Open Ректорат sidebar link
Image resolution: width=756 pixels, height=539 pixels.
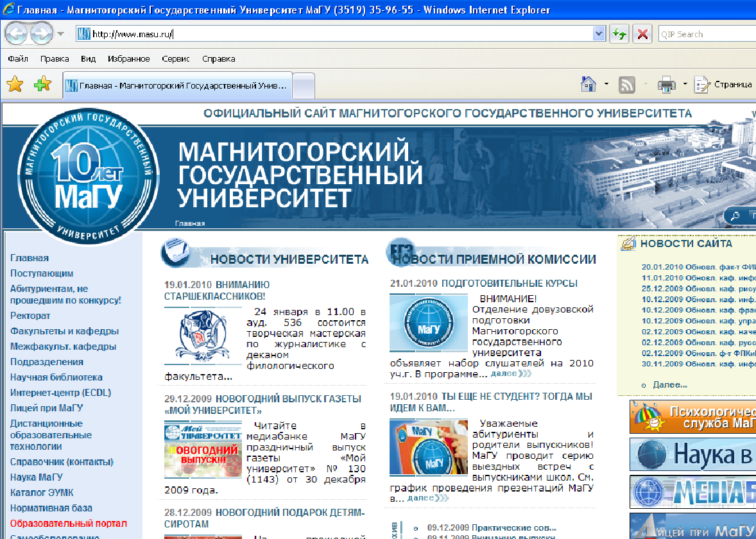click(x=30, y=316)
